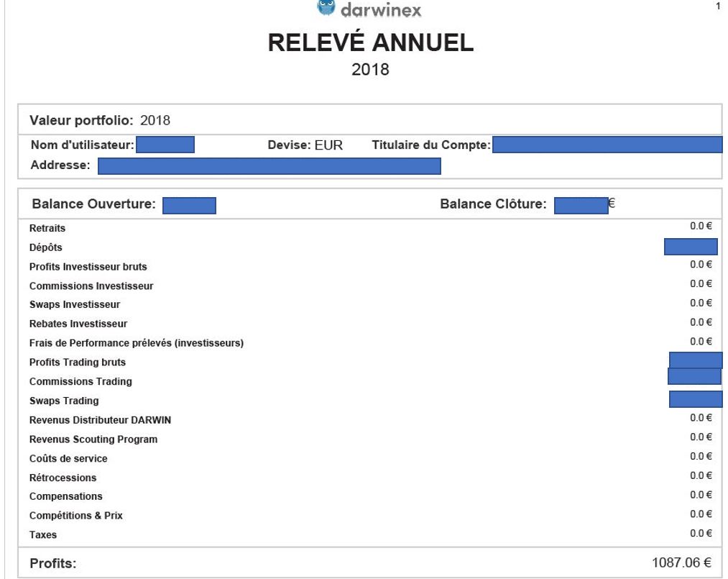
Task: Select the 1087.06 € profits total
Action: pos(681,562)
